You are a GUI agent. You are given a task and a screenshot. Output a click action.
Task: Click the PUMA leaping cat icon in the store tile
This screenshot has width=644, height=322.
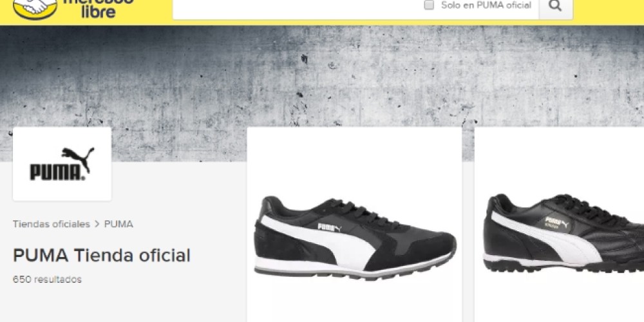79,158
